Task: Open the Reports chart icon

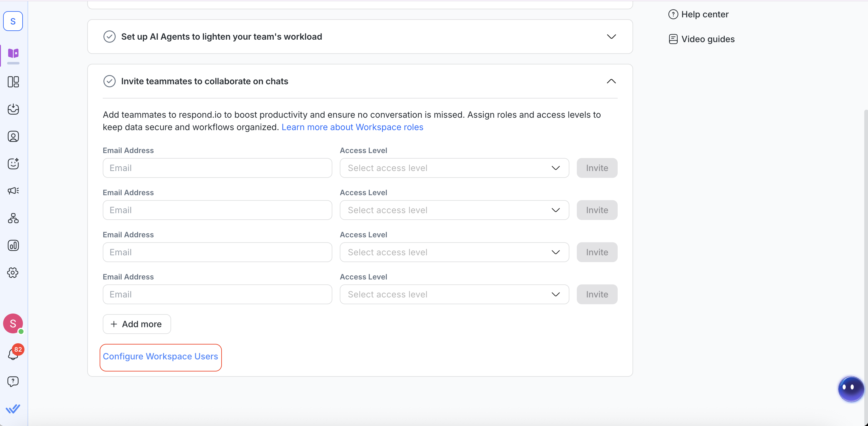Action: (13, 246)
